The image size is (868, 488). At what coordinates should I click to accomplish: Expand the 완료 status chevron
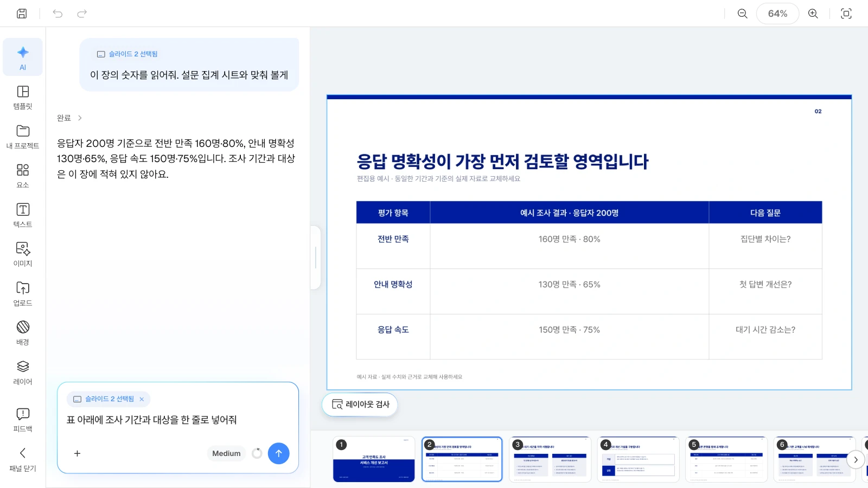(80, 118)
